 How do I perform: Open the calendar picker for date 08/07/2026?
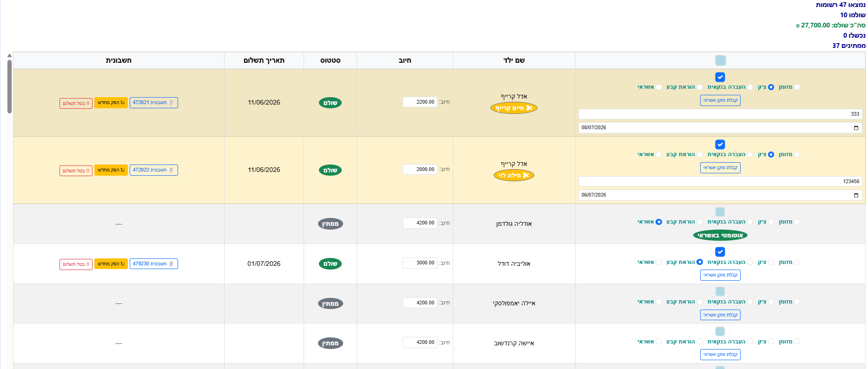click(x=856, y=128)
